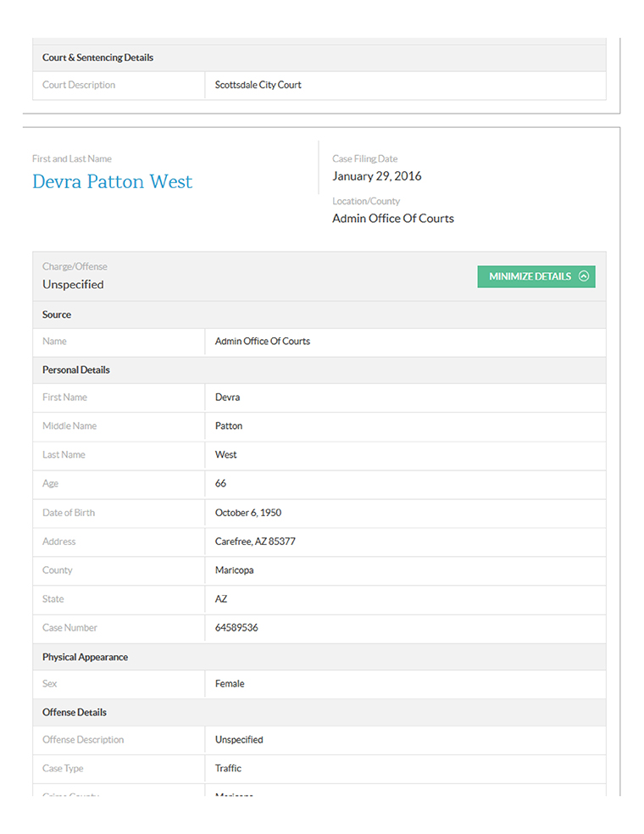Click the Court & Sentencing Details header
644x834 pixels.
pyautogui.click(x=97, y=58)
